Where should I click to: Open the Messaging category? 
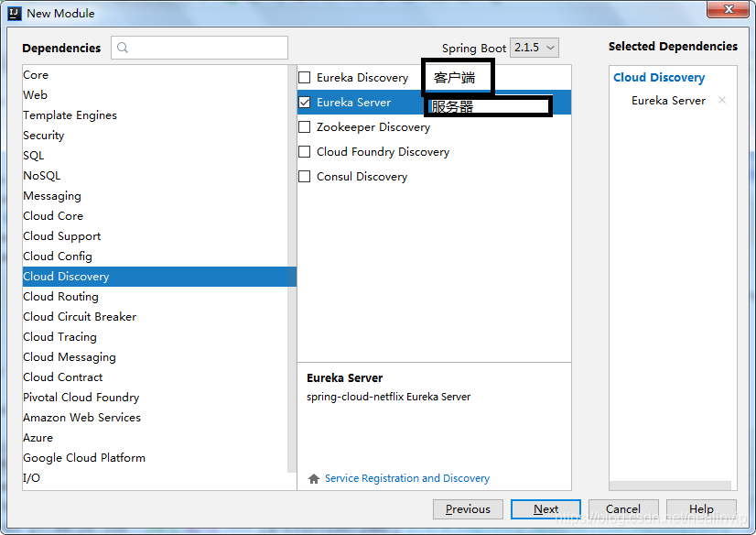[155, 196]
